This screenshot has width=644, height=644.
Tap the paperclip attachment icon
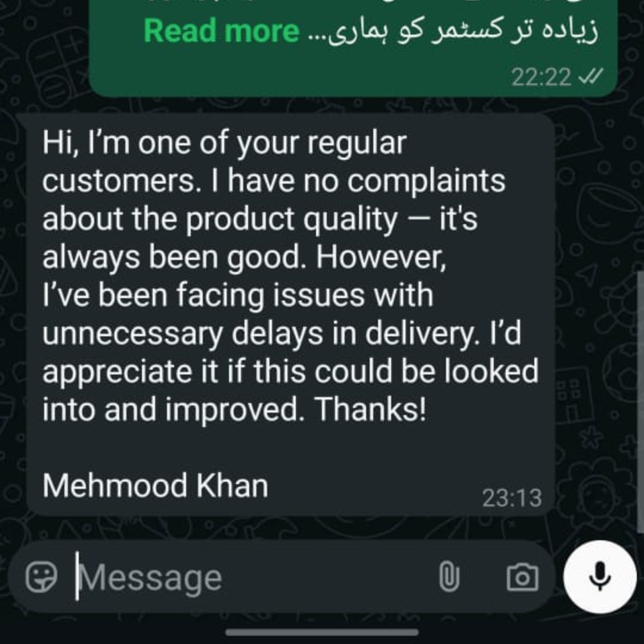449,577
